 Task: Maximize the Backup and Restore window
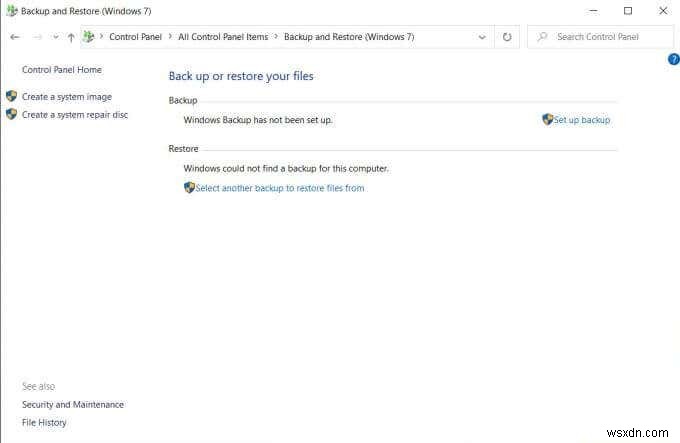point(628,11)
